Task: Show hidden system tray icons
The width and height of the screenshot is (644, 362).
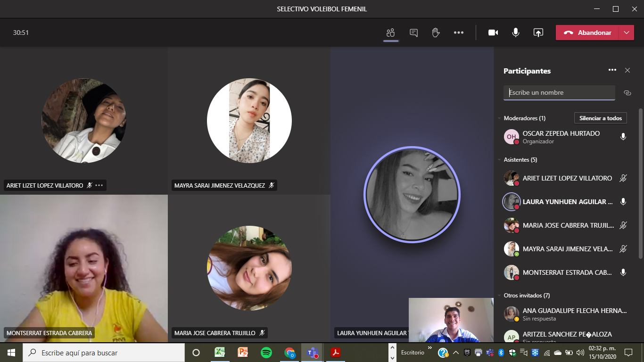Action: 455,353
